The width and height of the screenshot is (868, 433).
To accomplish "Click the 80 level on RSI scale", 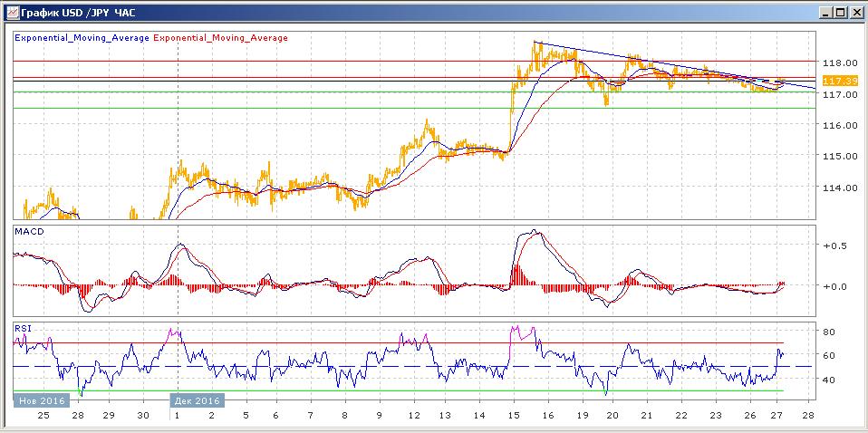I will [x=828, y=332].
